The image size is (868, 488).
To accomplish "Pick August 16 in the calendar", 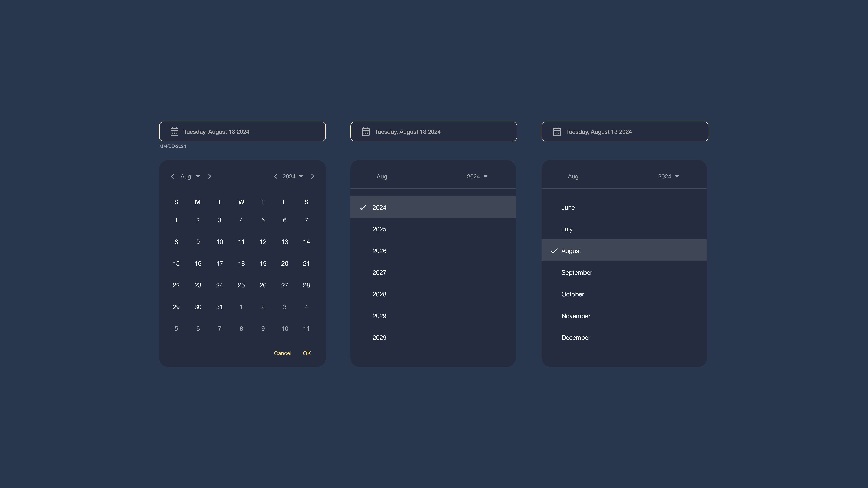I will pyautogui.click(x=198, y=263).
